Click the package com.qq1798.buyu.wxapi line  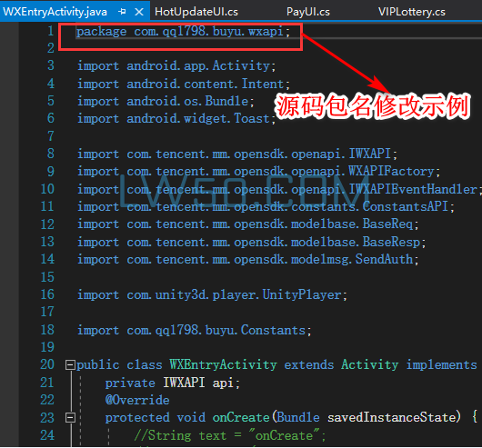(183, 31)
